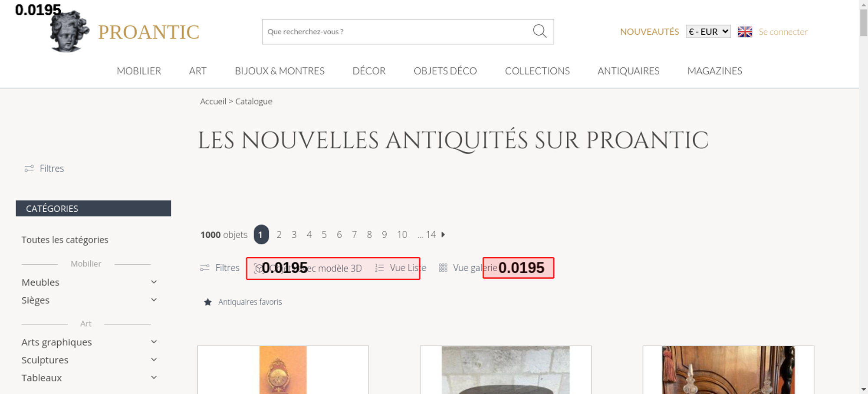Open the EUR currency dropdown

click(708, 32)
